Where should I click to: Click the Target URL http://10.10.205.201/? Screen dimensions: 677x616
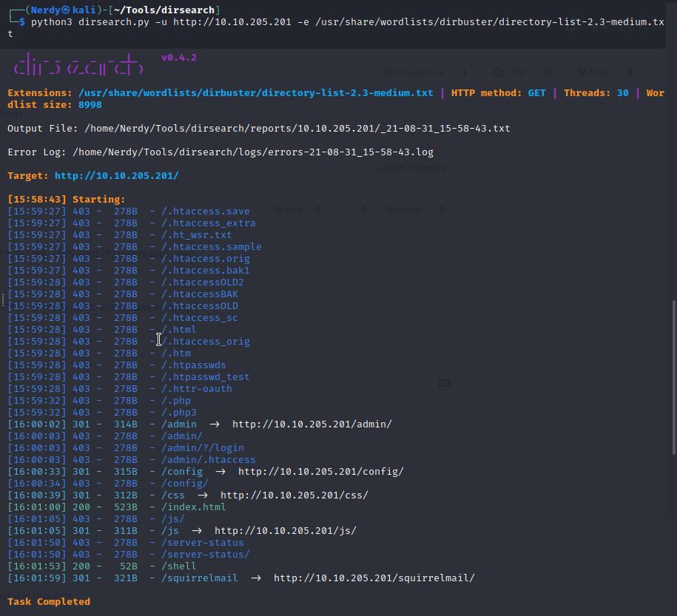pyautogui.click(x=117, y=176)
